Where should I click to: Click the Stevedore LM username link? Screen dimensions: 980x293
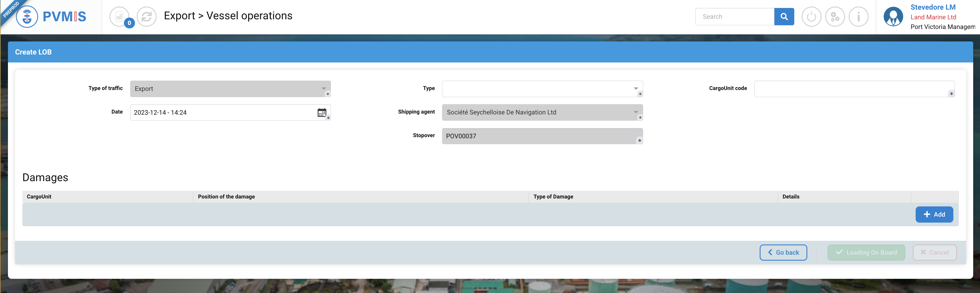pos(933,7)
